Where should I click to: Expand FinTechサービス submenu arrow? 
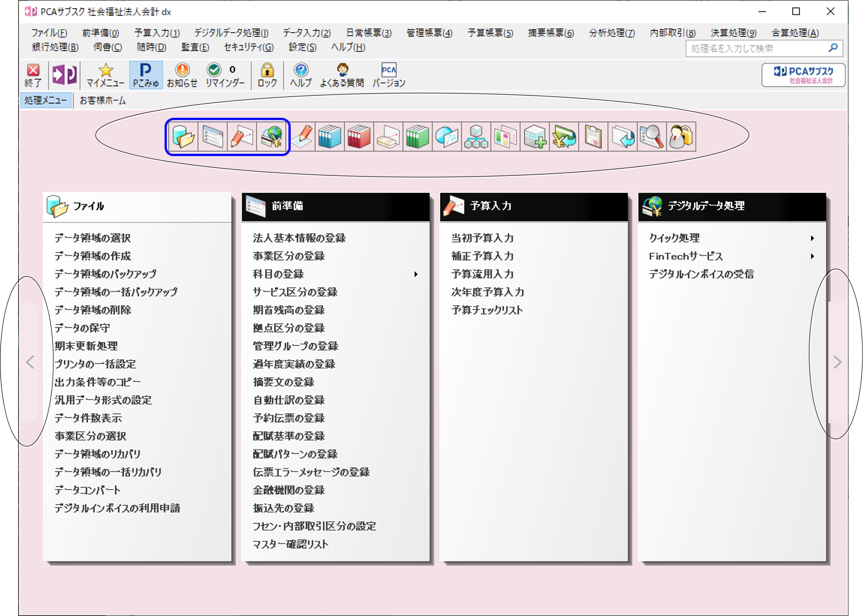812,256
